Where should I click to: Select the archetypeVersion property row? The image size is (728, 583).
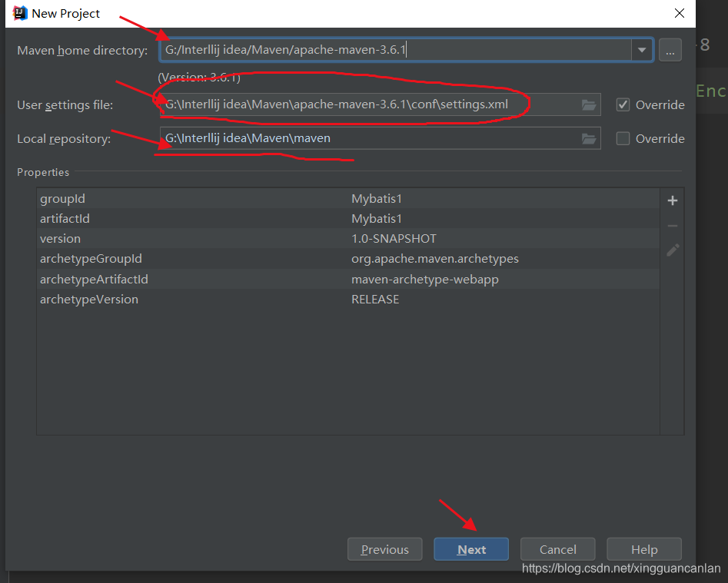348,299
